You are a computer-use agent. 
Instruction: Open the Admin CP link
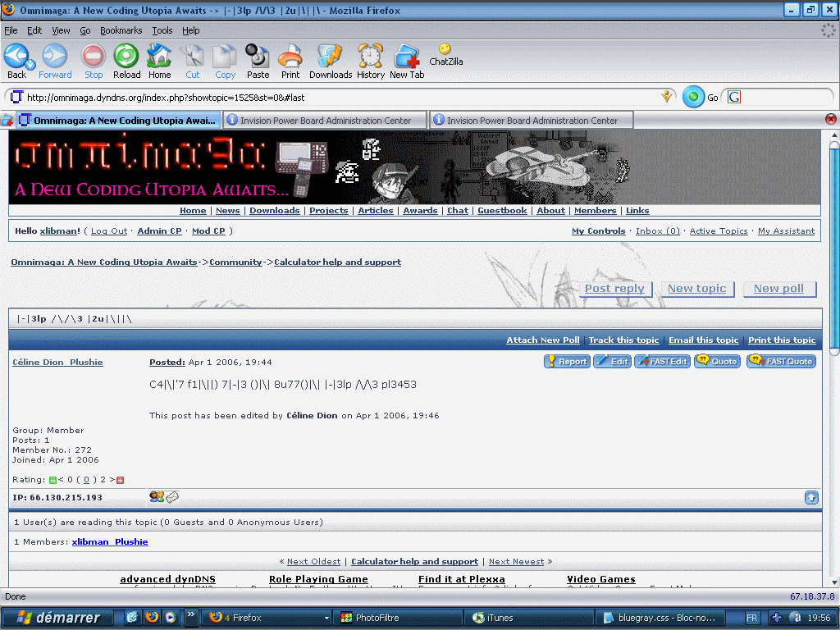click(x=160, y=231)
